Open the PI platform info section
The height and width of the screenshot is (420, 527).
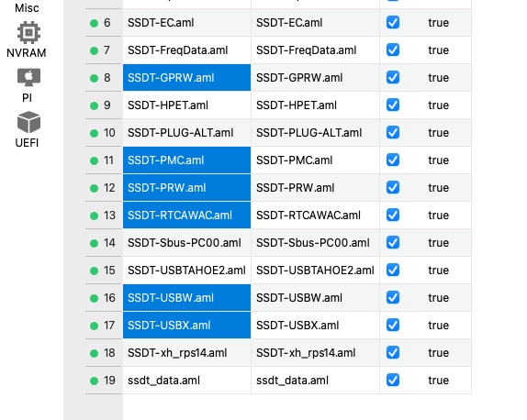28,85
